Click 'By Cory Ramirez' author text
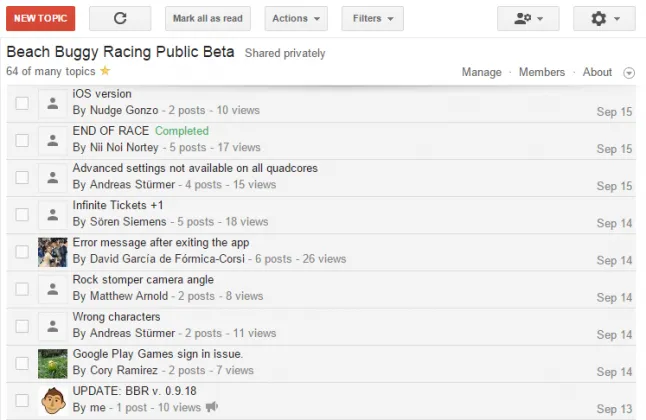Viewport: 646px width, 420px height. tap(115, 370)
